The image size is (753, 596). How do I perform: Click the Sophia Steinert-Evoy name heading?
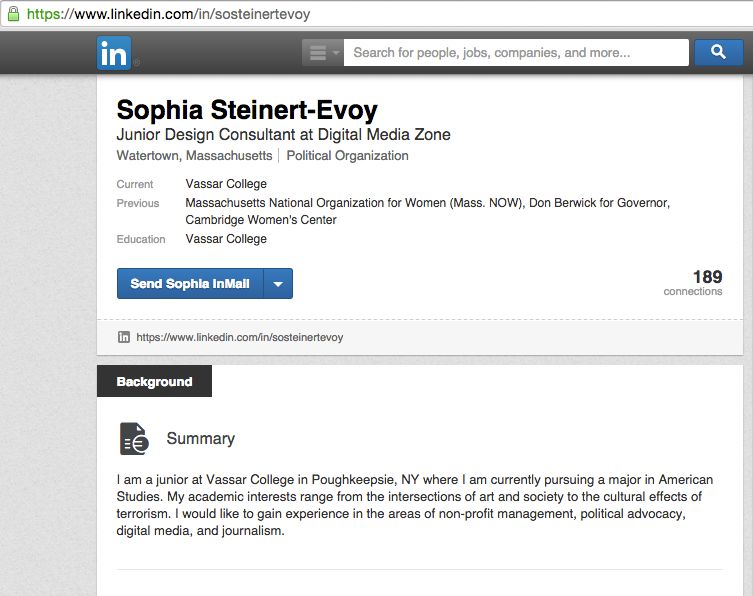tap(247, 110)
